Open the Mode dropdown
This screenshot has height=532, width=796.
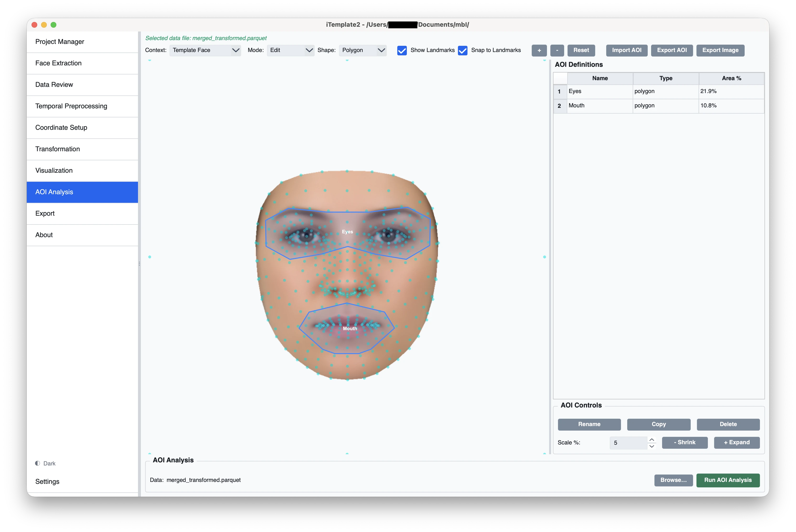click(291, 50)
